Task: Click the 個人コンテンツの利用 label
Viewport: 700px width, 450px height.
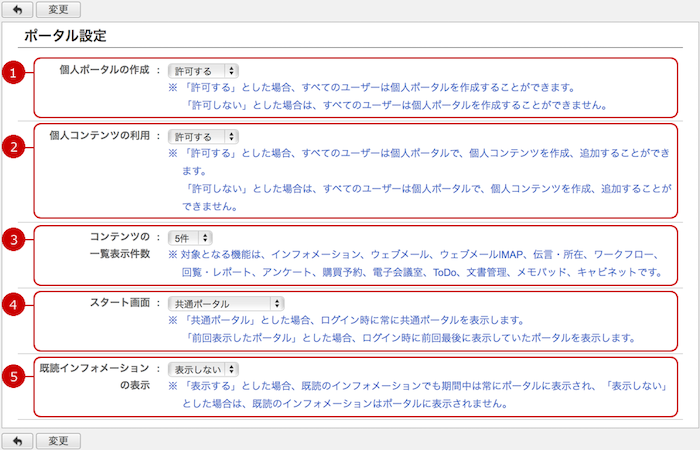Action: (x=100, y=136)
